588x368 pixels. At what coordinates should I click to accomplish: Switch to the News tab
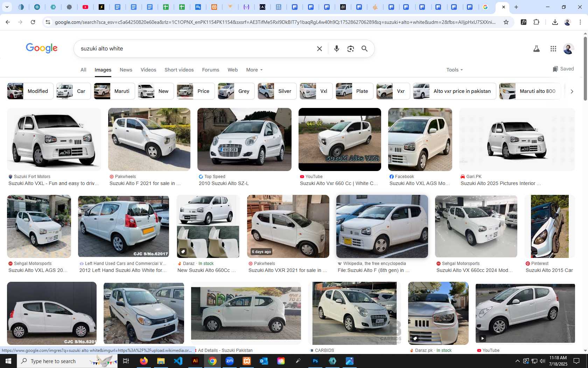click(x=126, y=70)
